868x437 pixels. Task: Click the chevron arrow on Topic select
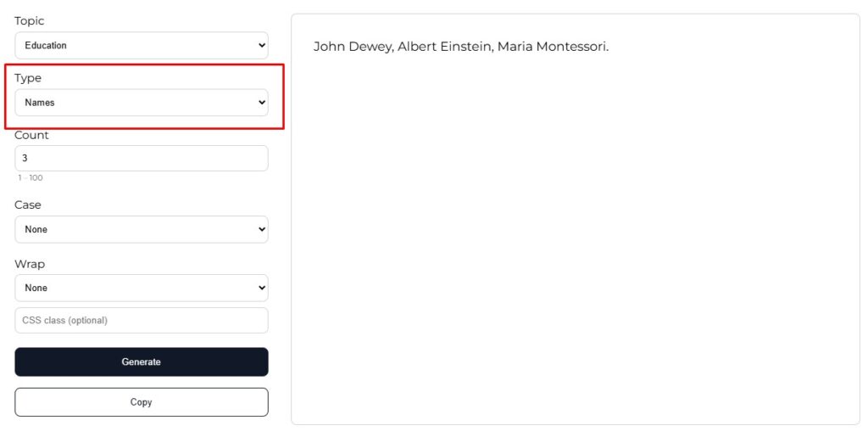click(261, 45)
